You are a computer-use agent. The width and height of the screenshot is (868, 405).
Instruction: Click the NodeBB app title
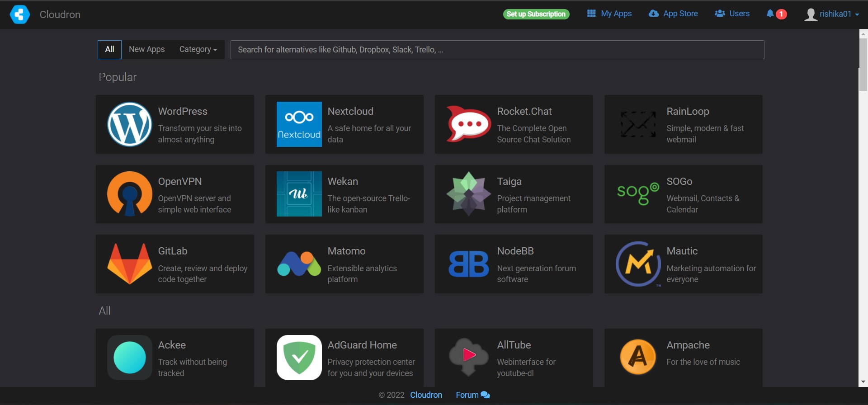[x=515, y=251]
